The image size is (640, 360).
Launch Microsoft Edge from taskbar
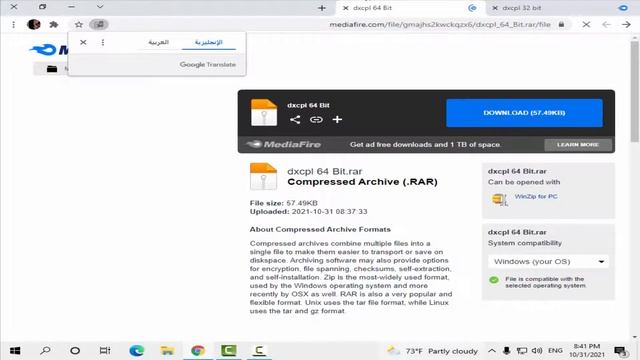tap(137, 351)
